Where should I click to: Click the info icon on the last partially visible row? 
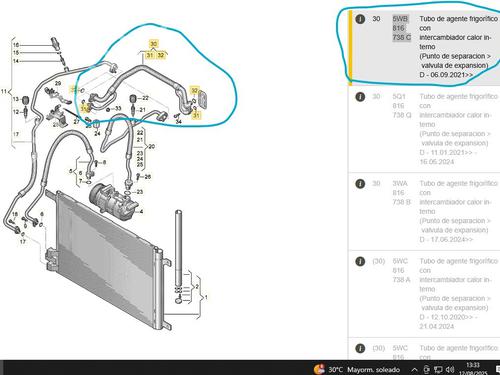pos(360,348)
